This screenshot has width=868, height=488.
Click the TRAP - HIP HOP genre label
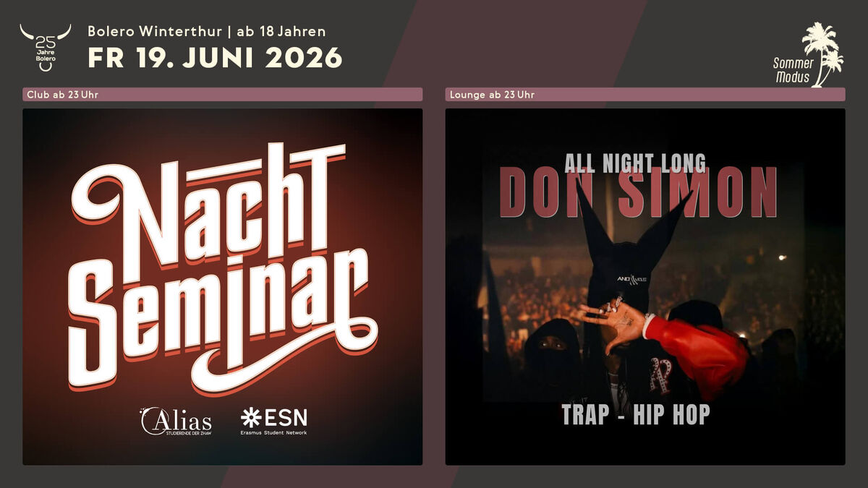coord(636,414)
